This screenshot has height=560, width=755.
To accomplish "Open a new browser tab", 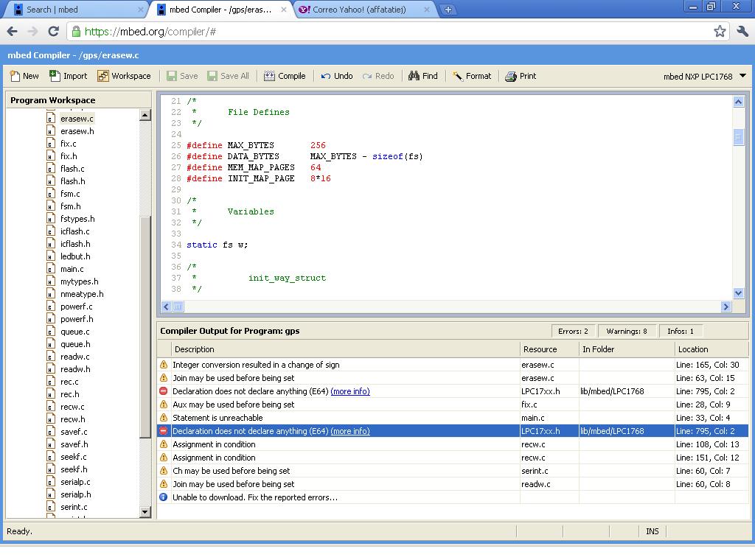I will pyautogui.click(x=448, y=10).
